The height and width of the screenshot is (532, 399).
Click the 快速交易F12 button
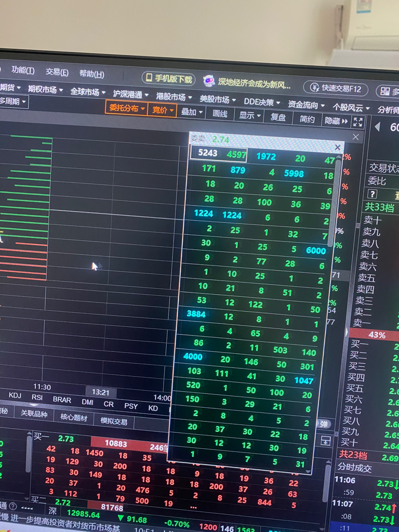pos(336,88)
